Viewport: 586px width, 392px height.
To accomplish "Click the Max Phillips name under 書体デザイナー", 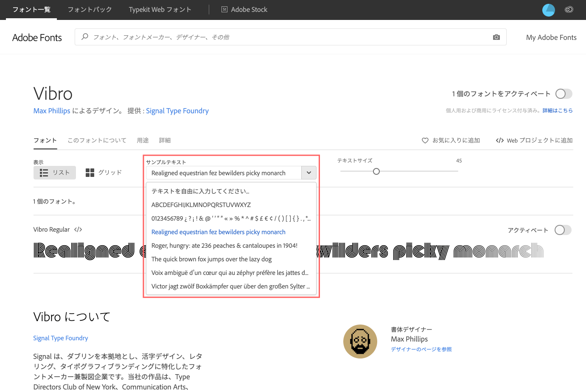I will [x=409, y=339].
